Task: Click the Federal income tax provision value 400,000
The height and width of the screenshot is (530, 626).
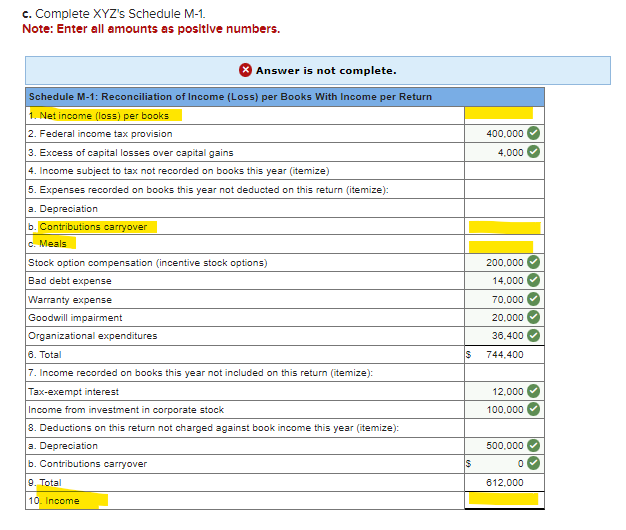Action: 505,134
